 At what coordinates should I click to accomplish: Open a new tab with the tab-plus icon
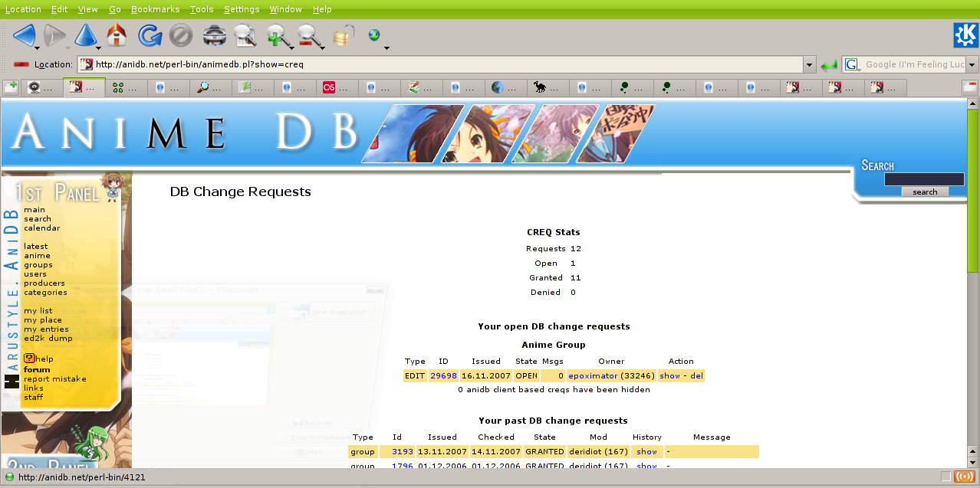(11, 87)
